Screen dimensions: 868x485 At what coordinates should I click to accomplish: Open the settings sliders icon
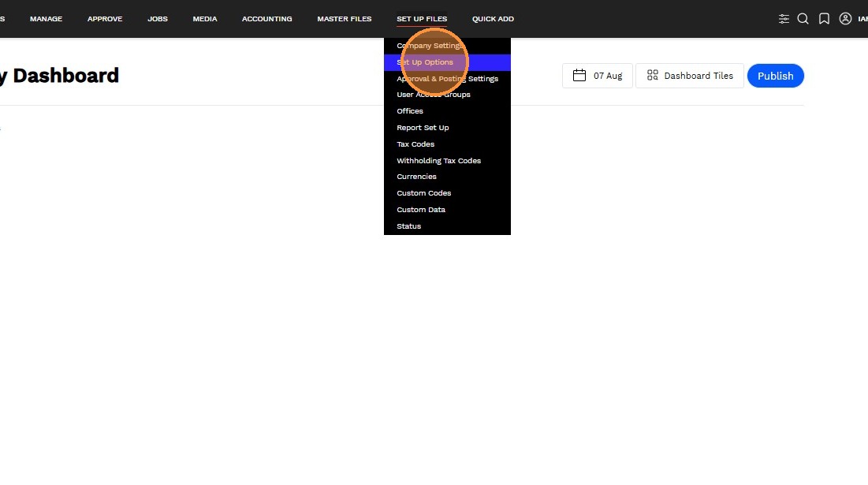pos(784,19)
